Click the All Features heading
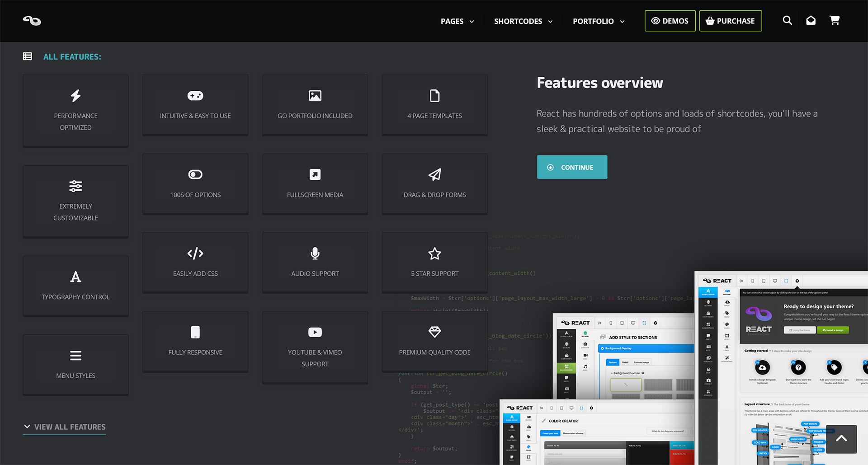This screenshot has width=868, height=465. (x=72, y=56)
